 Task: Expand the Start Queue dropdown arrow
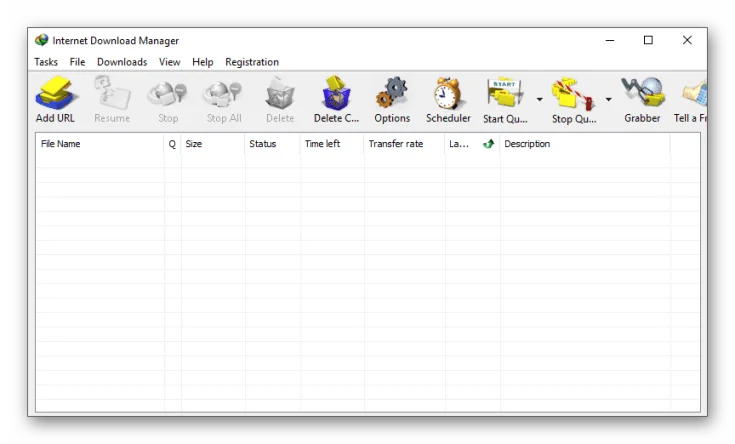coord(540,99)
